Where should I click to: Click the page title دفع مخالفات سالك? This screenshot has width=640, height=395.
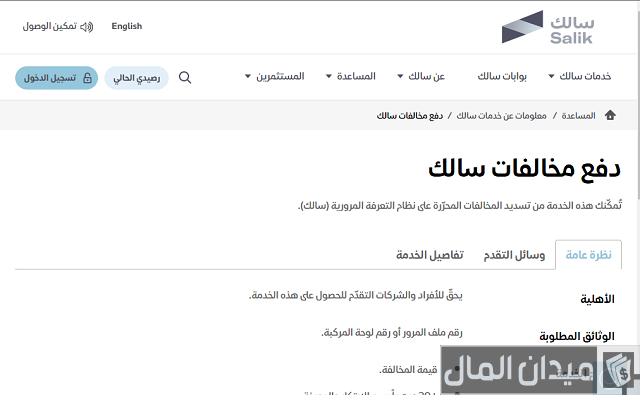(x=524, y=169)
